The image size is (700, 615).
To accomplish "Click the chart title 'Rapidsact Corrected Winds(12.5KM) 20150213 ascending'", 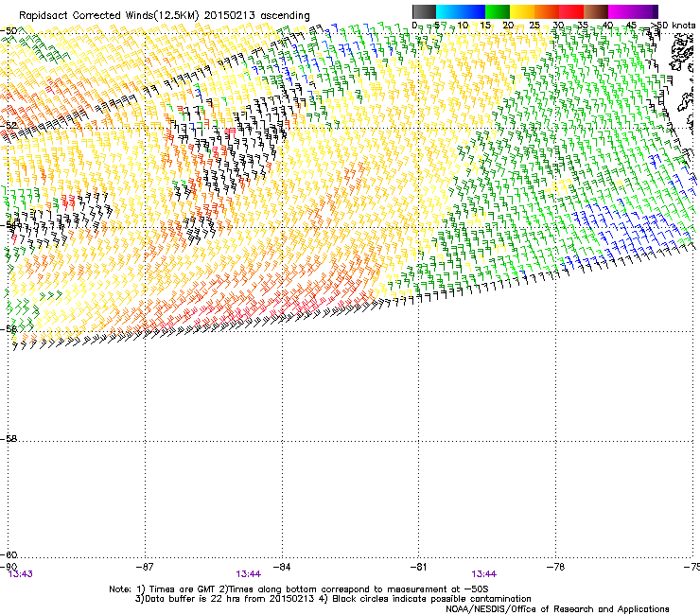I will [x=165, y=15].
